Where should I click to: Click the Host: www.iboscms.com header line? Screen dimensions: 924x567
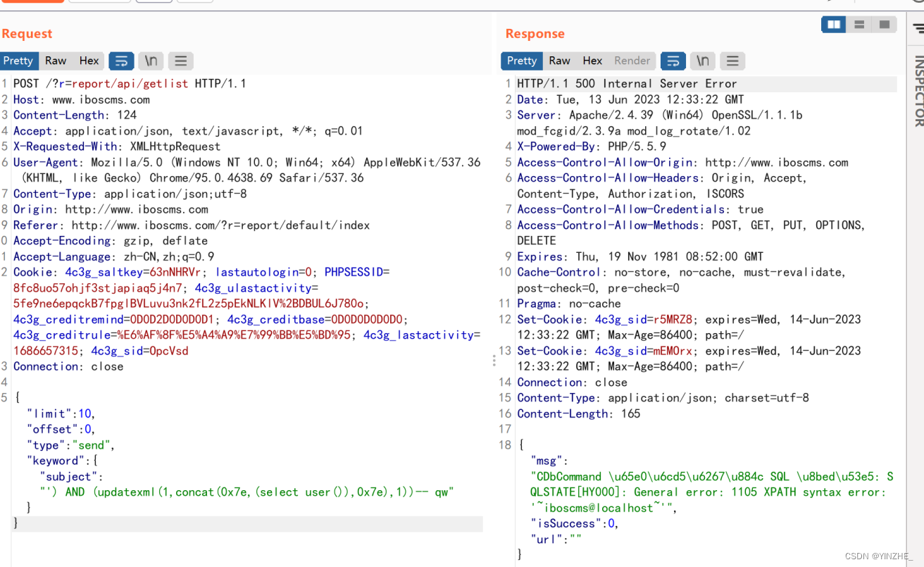pos(82,99)
